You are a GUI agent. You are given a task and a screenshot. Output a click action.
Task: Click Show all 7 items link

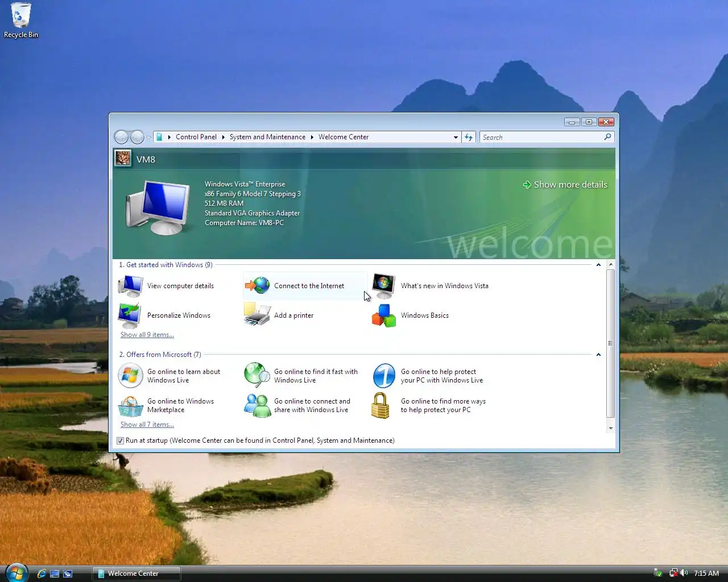point(147,425)
